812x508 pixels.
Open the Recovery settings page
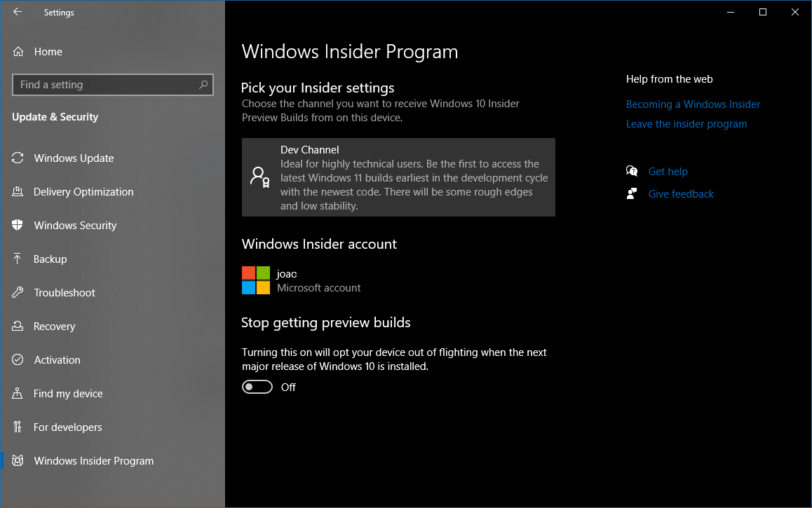point(54,327)
